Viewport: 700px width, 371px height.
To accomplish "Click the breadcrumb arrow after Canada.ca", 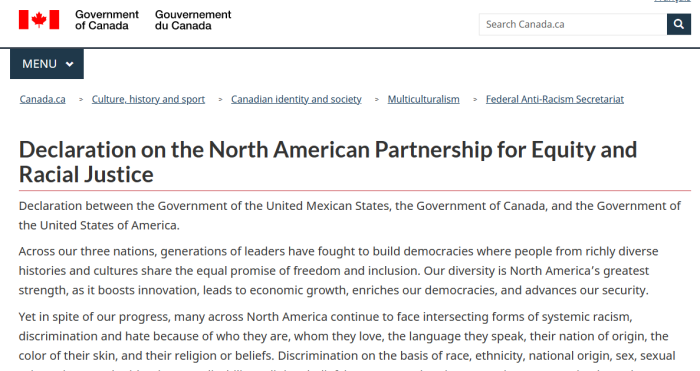I will pyautogui.click(x=81, y=100).
